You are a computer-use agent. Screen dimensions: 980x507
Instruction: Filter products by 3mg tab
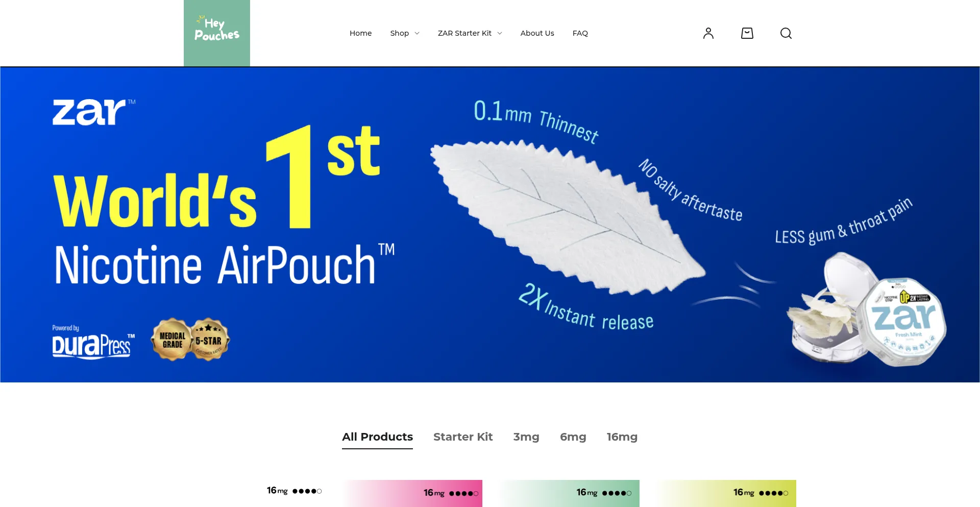click(526, 437)
